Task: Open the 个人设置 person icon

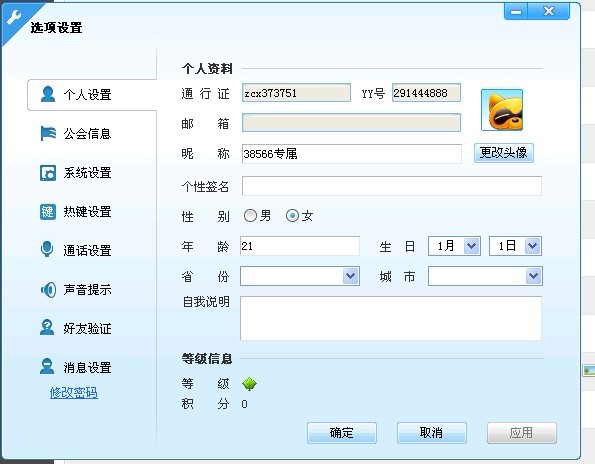Action: (x=48, y=94)
